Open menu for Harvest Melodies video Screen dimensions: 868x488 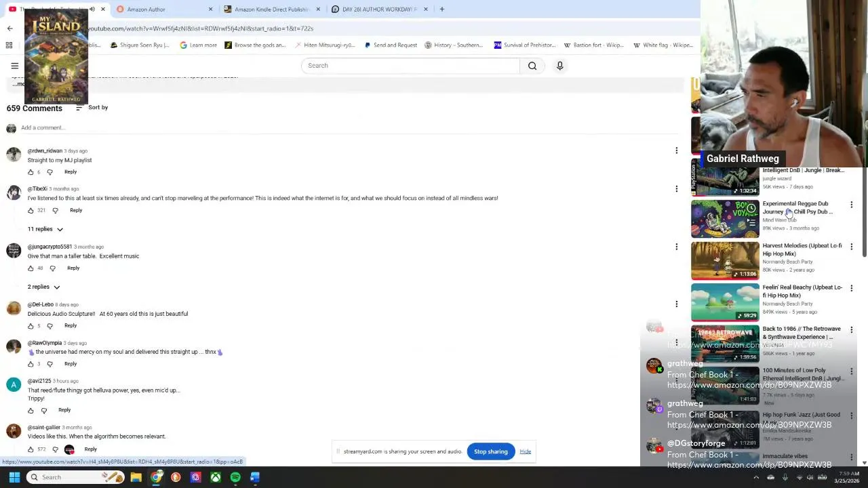[852, 246]
